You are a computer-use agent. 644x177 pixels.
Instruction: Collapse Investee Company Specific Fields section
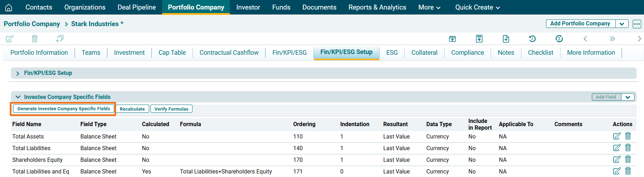(18, 97)
